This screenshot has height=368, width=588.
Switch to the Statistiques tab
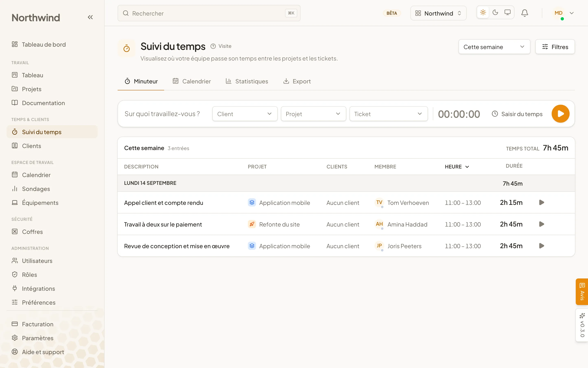[247, 81]
